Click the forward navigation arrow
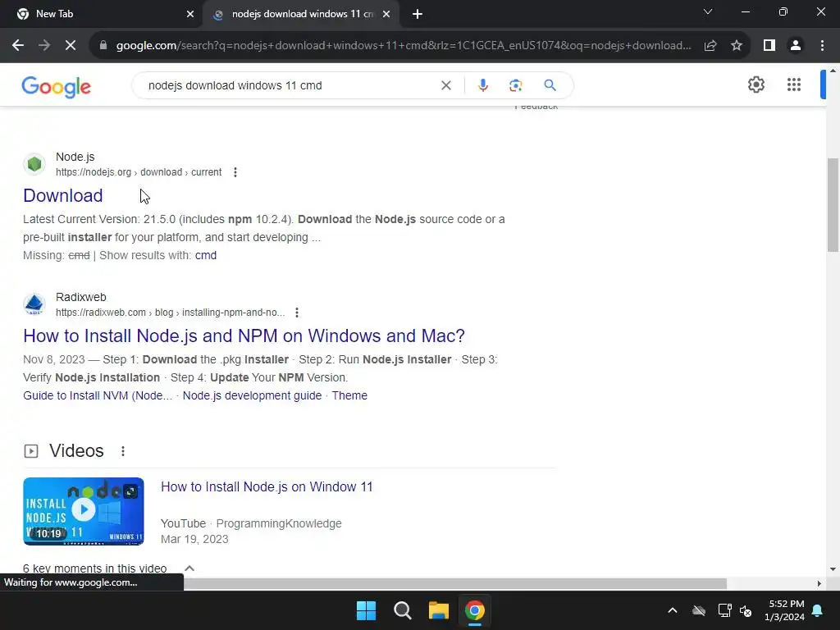The image size is (840, 630). coord(44,46)
